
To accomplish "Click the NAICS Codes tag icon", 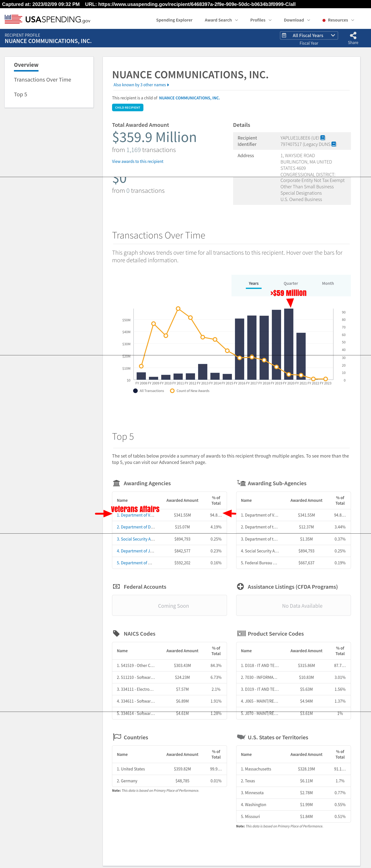I will tap(116, 633).
